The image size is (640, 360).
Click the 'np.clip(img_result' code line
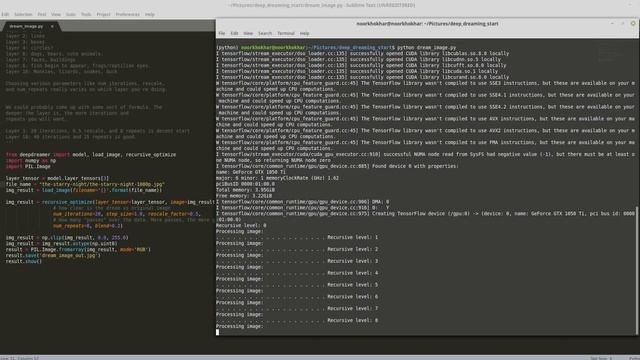point(67,238)
